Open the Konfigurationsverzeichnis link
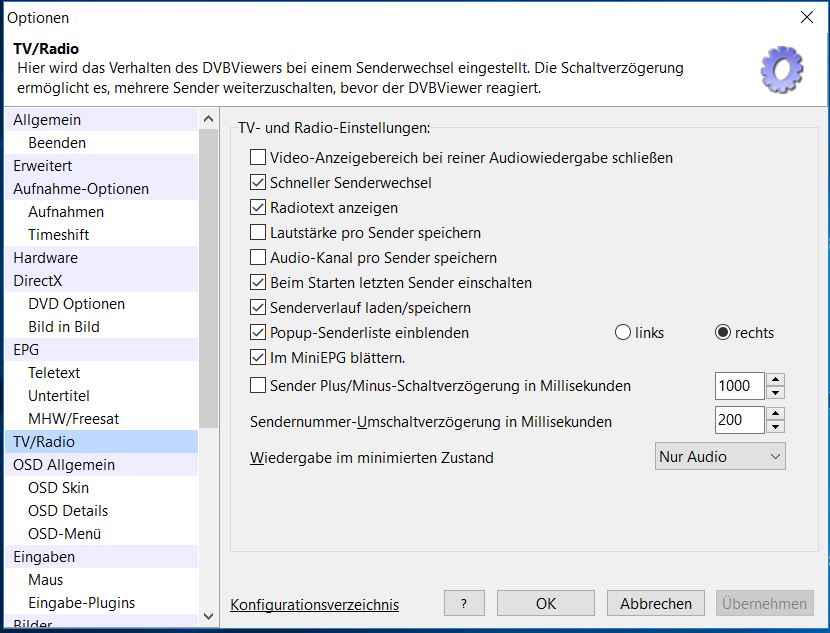Screen dimensions: 830x633 [x=314, y=605]
